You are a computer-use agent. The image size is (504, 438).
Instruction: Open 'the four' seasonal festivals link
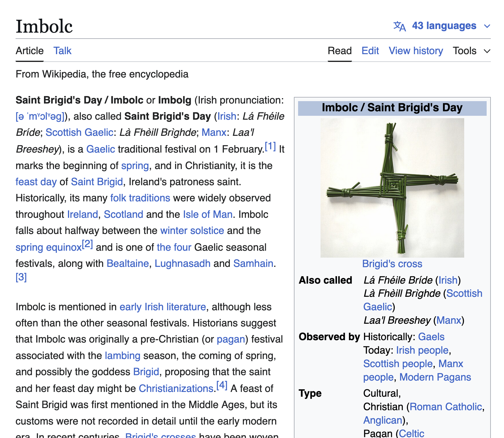pyautogui.click(x=174, y=247)
